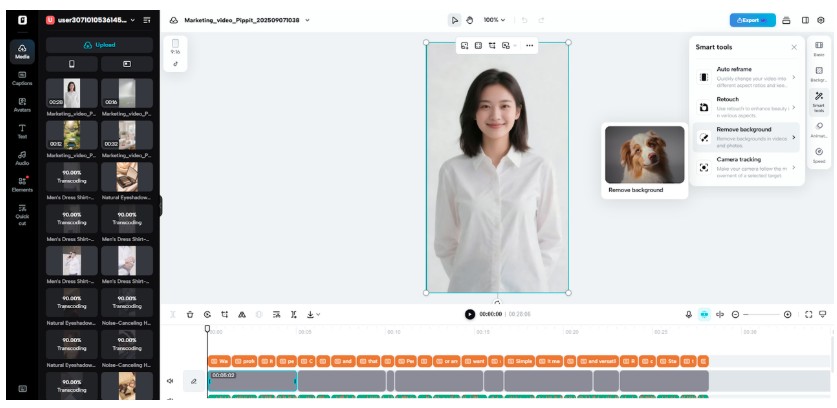837x408 pixels.
Task: Click the Export button
Action: click(752, 19)
